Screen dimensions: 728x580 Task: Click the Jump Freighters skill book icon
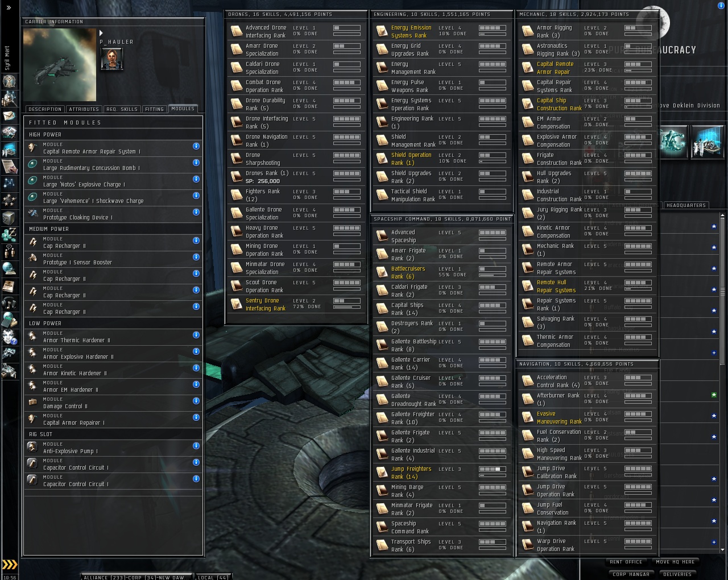382,473
